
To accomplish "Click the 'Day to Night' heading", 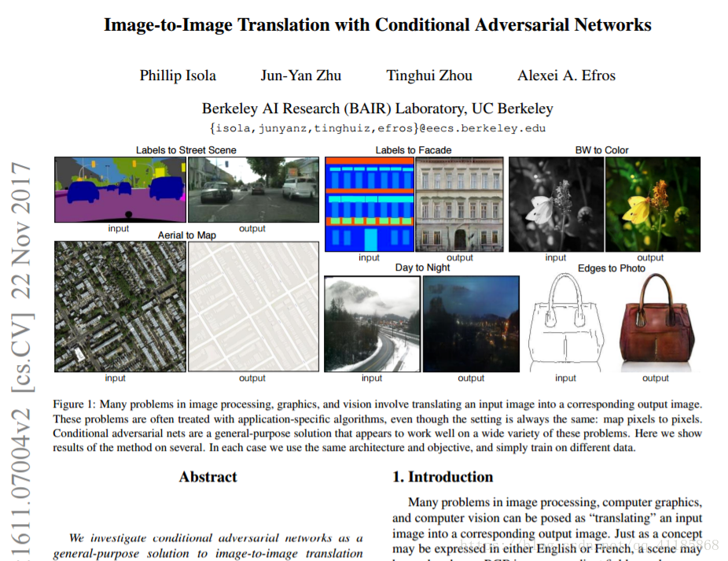I will point(422,268).
